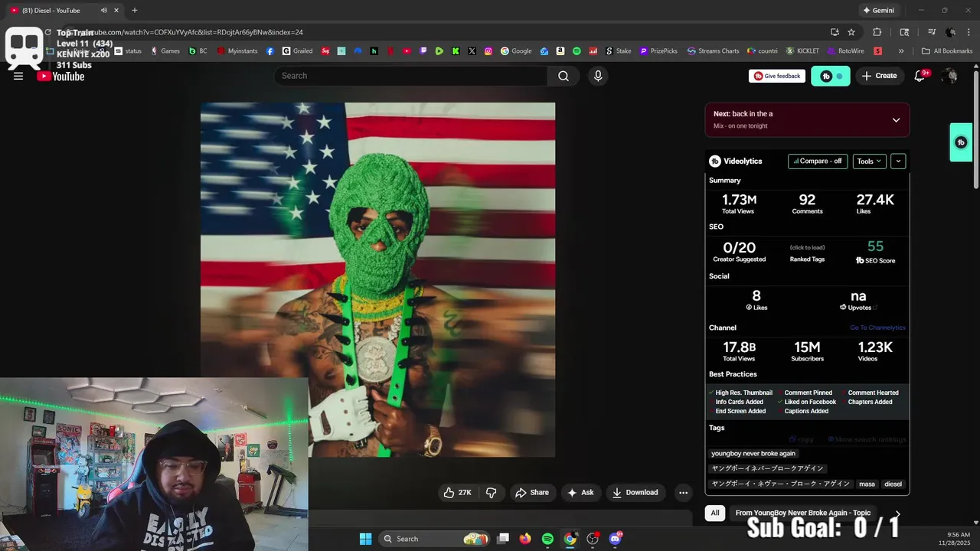The width and height of the screenshot is (980, 551).
Task: Select the 'masa' tag
Action: pos(867,484)
